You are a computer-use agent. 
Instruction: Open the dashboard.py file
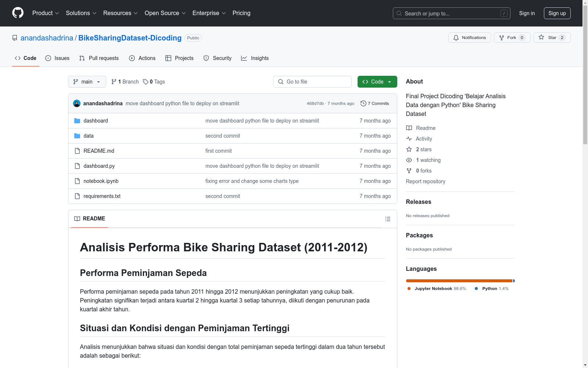99,166
